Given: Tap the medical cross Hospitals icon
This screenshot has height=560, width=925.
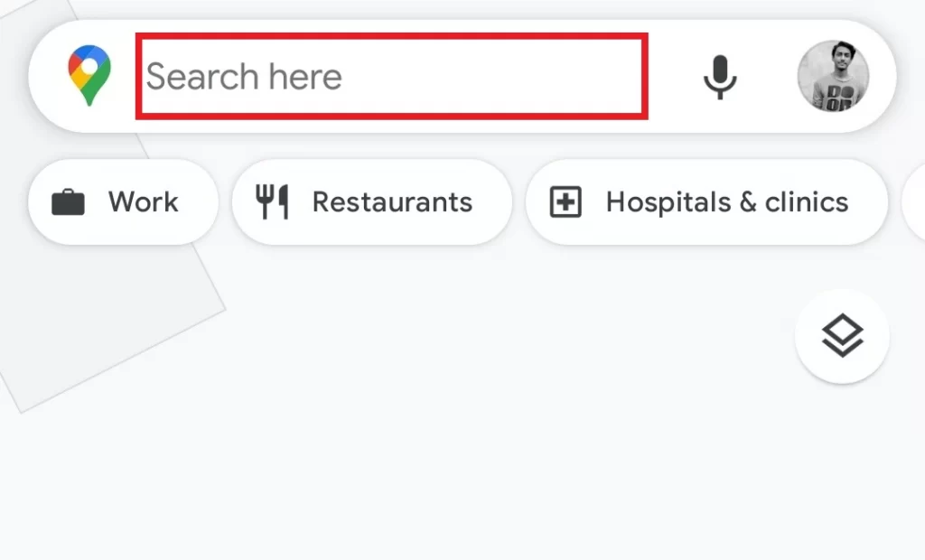Looking at the screenshot, I should [565, 201].
